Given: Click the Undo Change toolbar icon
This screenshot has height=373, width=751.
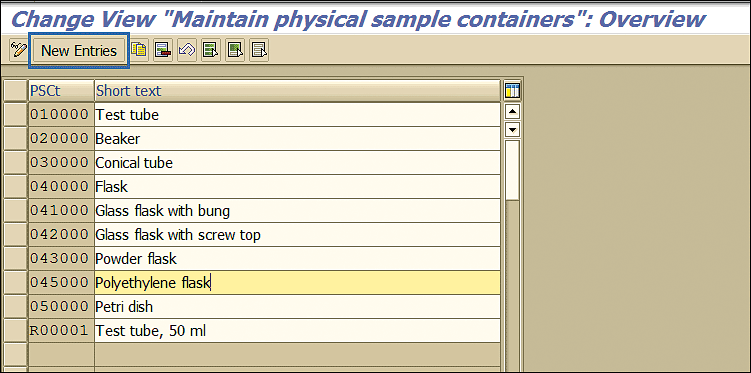Looking at the screenshot, I should 187,50.
